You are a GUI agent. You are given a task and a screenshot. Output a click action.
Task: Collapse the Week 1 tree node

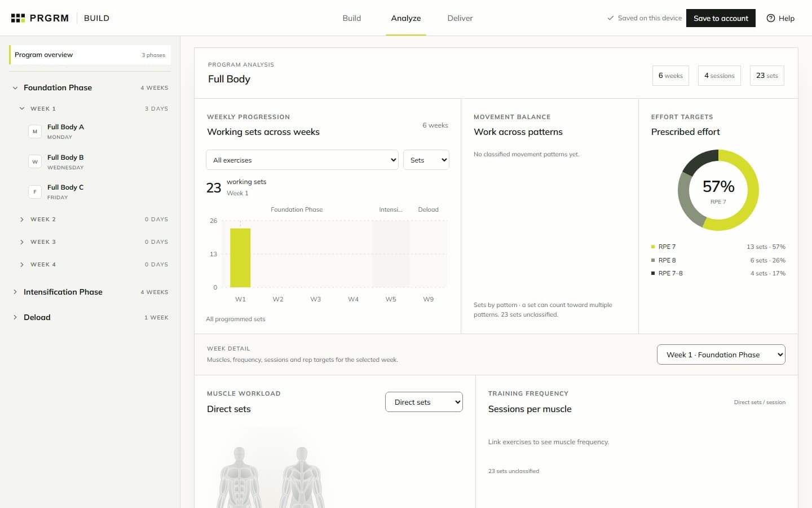pos(22,108)
